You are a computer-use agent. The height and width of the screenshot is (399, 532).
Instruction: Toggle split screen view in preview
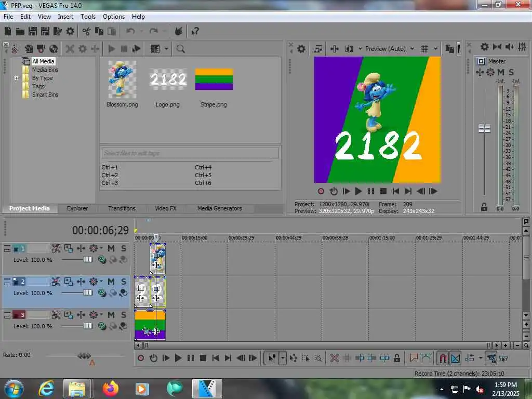click(349, 49)
